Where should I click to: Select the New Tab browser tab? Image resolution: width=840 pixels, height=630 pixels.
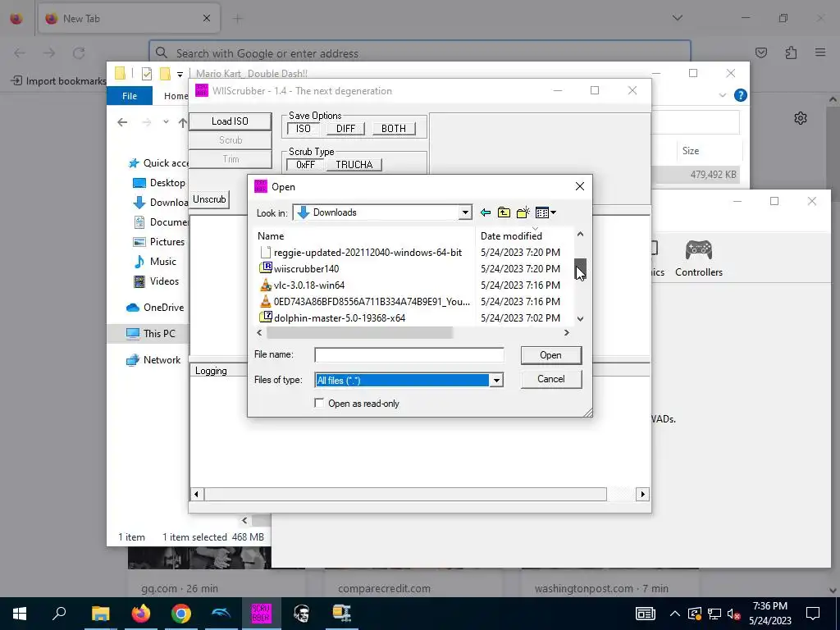click(x=129, y=19)
